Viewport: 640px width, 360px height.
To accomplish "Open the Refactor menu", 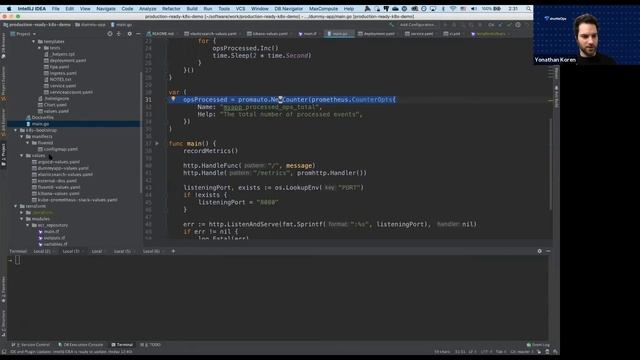I will 171,9.
